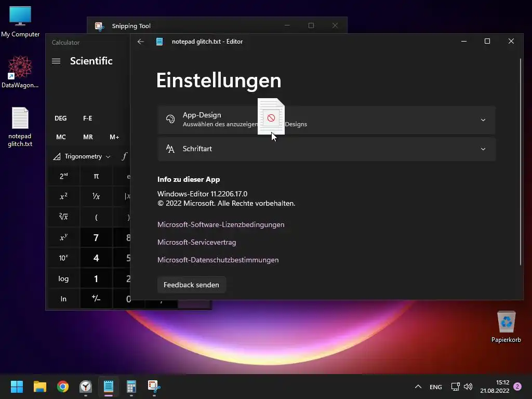Click the log key in Calculator
This screenshot has height=399, width=532.
pyautogui.click(x=63, y=278)
